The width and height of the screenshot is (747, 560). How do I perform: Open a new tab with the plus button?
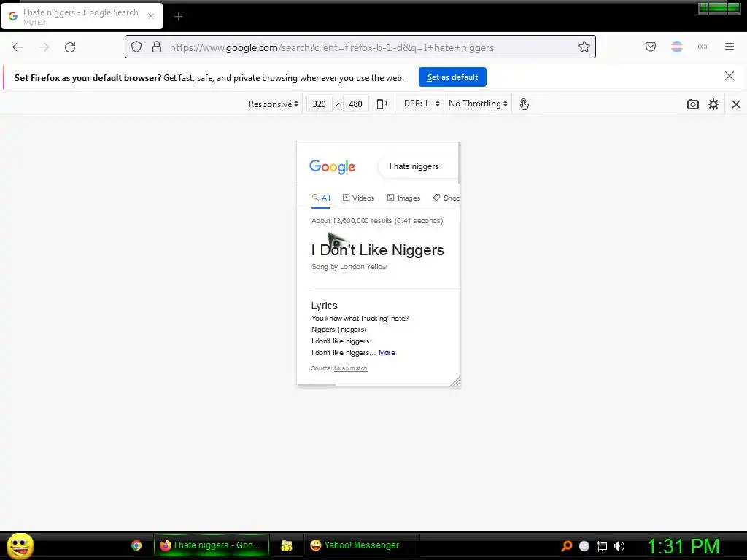pyautogui.click(x=178, y=17)
